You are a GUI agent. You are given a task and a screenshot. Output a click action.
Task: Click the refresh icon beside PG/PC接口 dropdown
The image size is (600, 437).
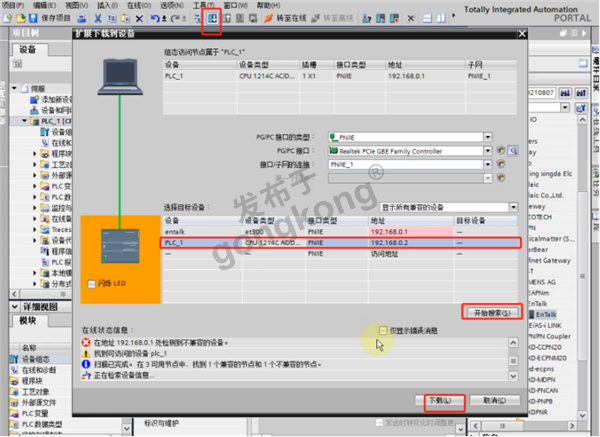click(501, 150)
